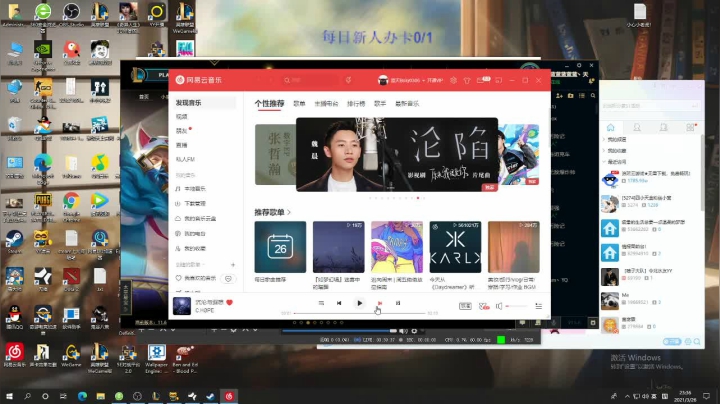Switch NetEase Music to mini mode icon
Viewport: 720px width, 404px height.
coord(498,80)
